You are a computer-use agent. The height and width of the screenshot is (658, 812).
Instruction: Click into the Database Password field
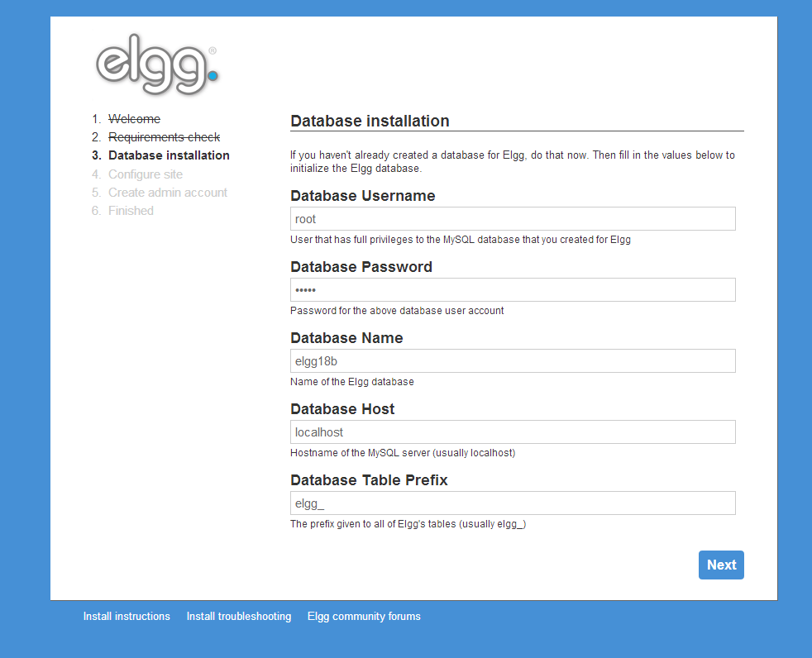(x=513, y=290)
